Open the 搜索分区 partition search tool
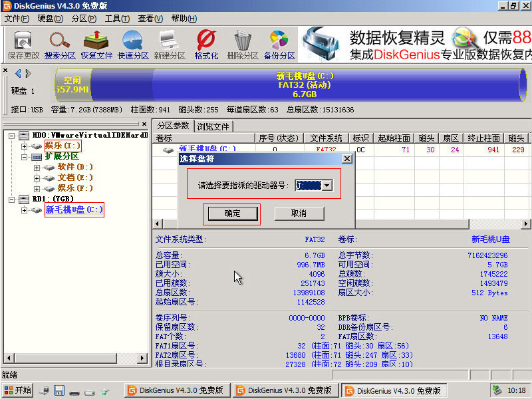532x399 pixels. click(x=60, y=45)
